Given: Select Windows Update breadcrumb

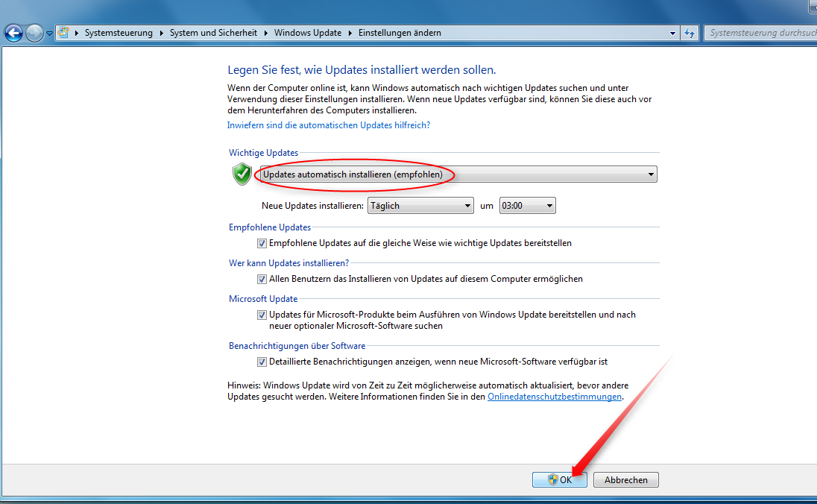Looking at the screenshot, I should (308, 33).
